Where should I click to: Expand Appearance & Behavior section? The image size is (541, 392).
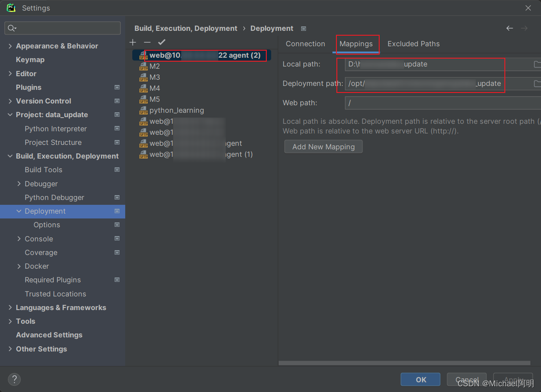coord(10,46)
